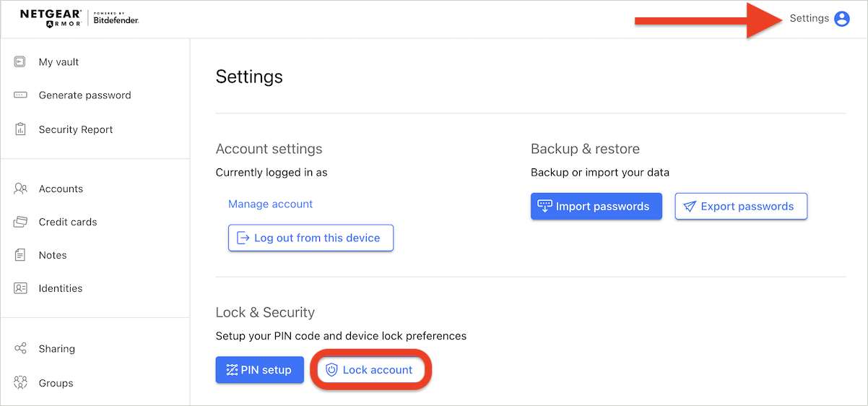Click the Bitdefender logo text
The width and height of the screenshot is (868, 406).
(116, 19)
